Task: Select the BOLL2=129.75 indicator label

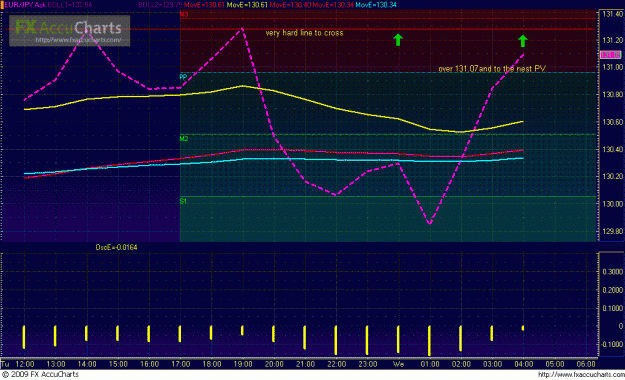Action: click(160, 5)
